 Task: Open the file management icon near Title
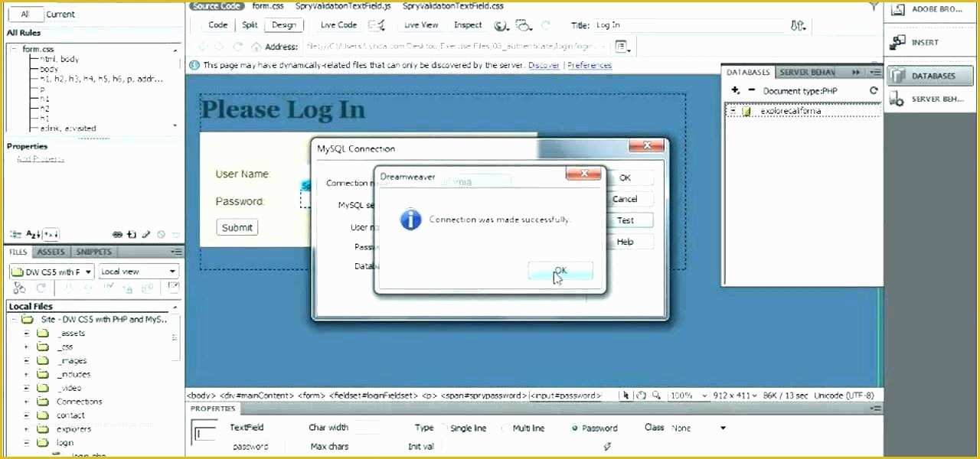pos(798,25)
